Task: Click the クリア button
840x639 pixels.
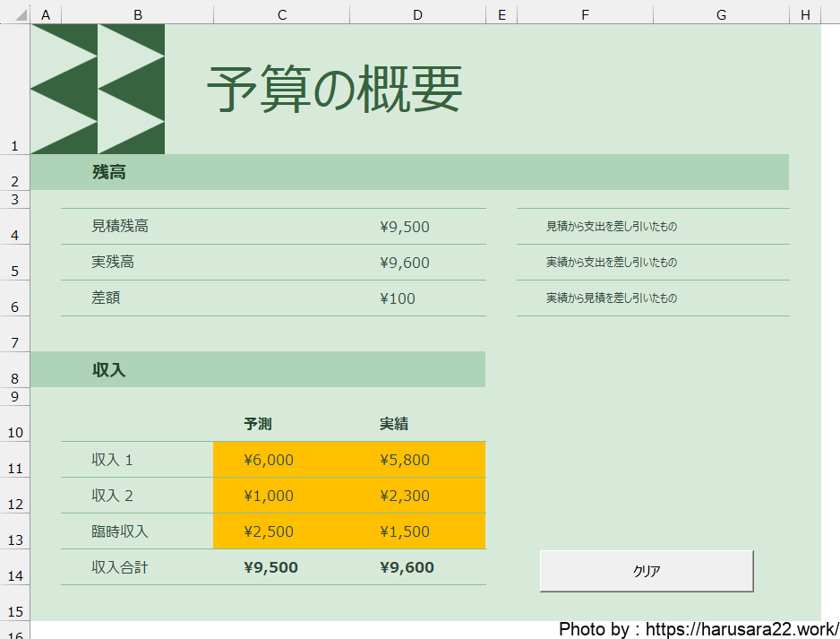Action: click(646, 571)
